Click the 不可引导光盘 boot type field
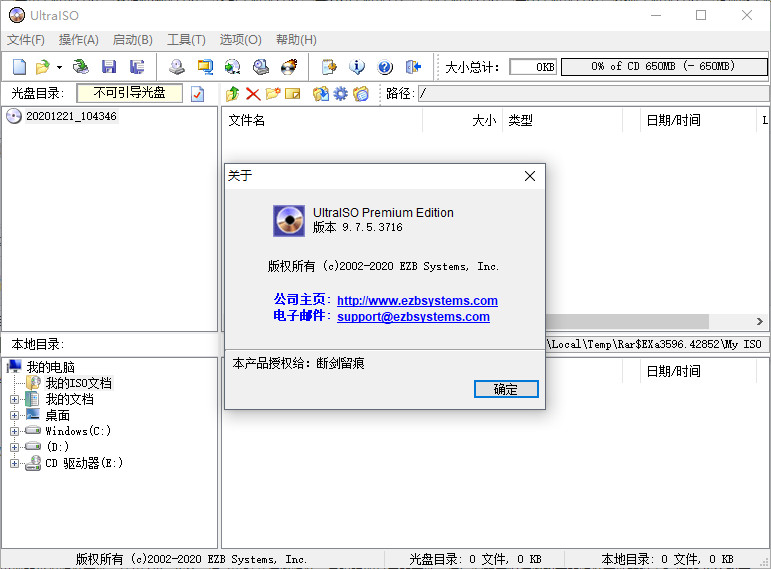Screen dimensions: 771x569 [x=129, y=93]
